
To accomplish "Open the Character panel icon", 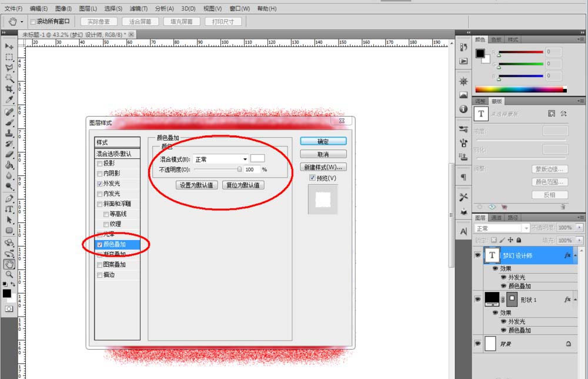I will pyautogui.click(x=463, y=231).
